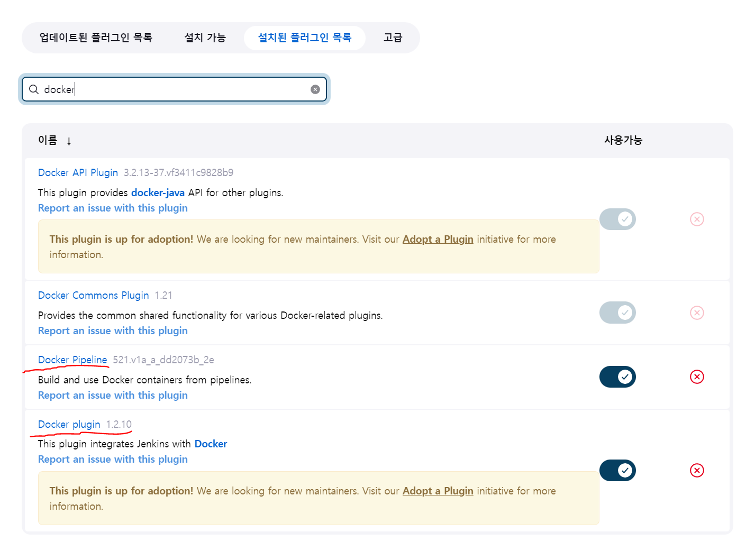Disable the Docker plugin 1.2.10 switch
The width and height of the screenshot is (737, 560).
pyautogui.click(x=617, y=470)
